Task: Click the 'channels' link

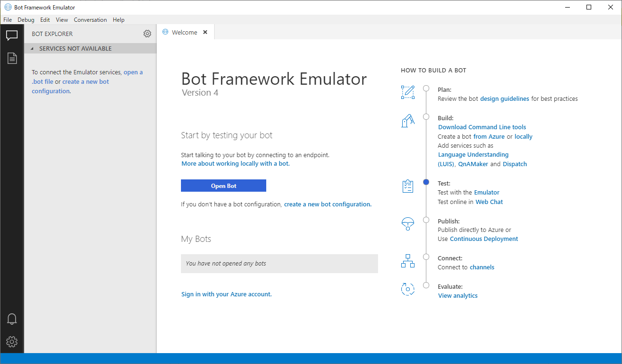Action: 482,267
